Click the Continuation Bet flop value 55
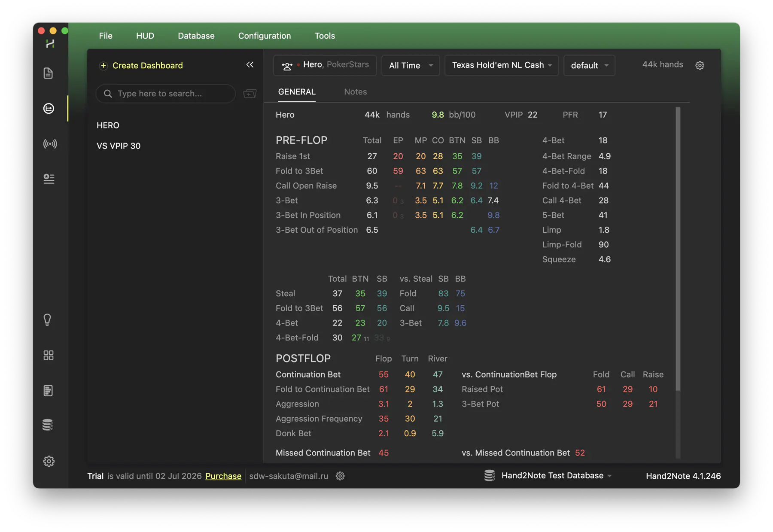 383,374
